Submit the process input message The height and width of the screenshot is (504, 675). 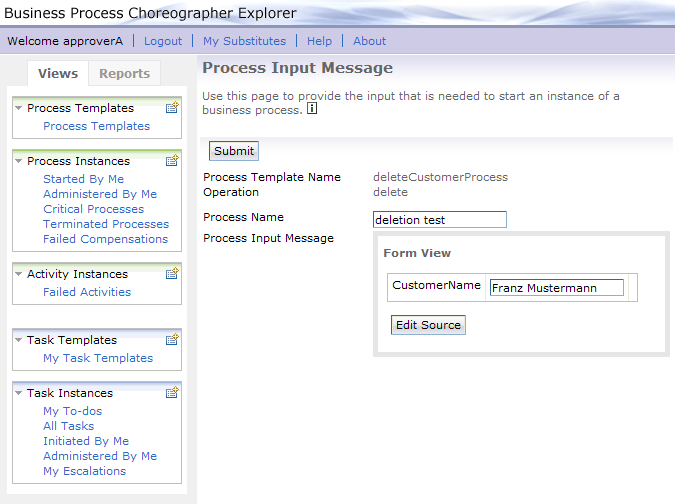tap(234, 151)
